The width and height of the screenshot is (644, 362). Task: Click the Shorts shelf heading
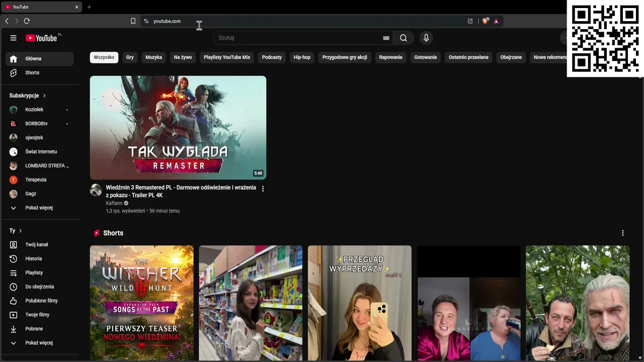coord(113,233)
